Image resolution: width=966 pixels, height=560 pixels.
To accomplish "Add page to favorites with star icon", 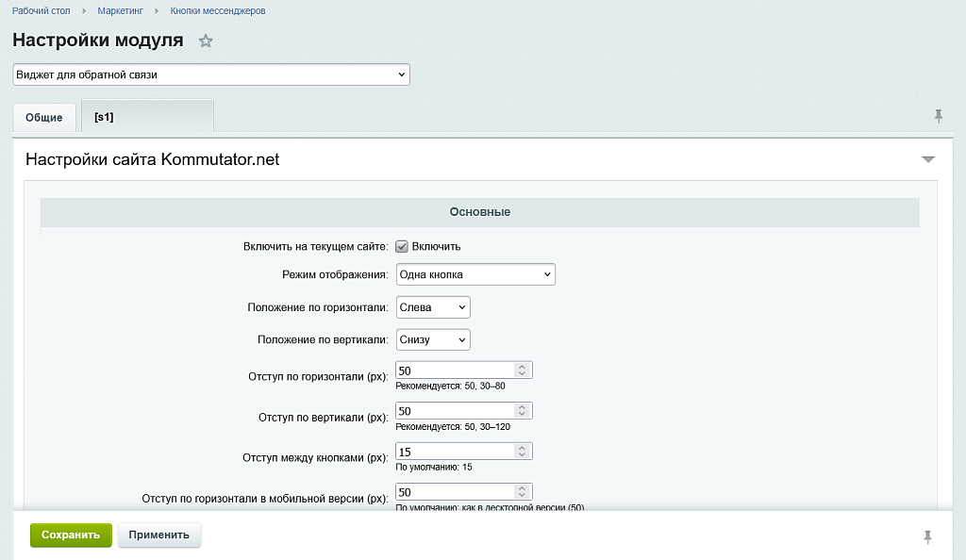I will (206, 41).
